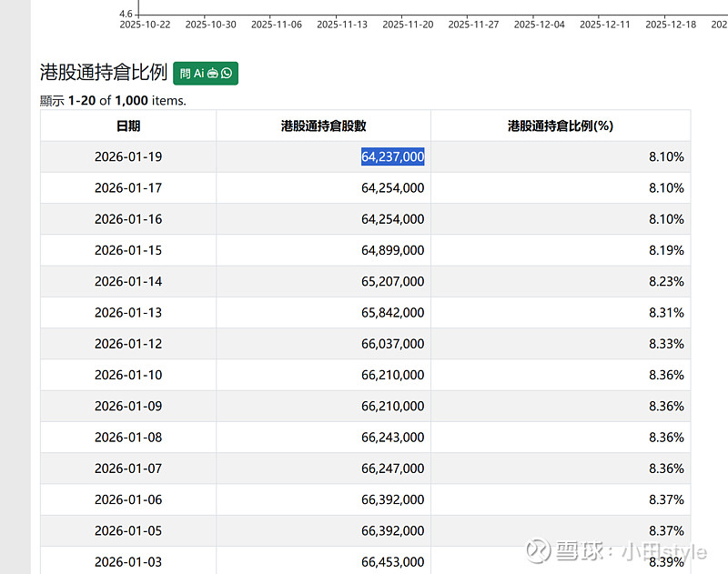
Task: Click the 8.31% holding ratio cell
Action: (x=665, y=313)
